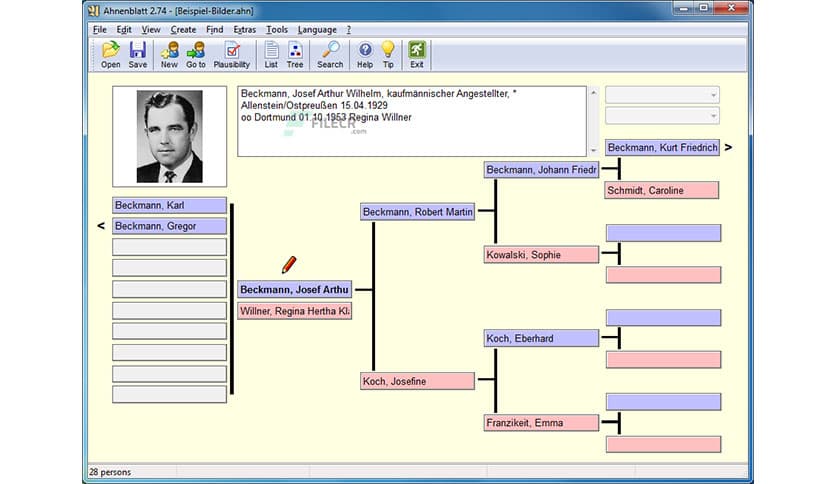The width and height of the screenshot is (836, 484).
Task: Click the first empty child slot below Gregor
Action: click(x=170, y=247)
